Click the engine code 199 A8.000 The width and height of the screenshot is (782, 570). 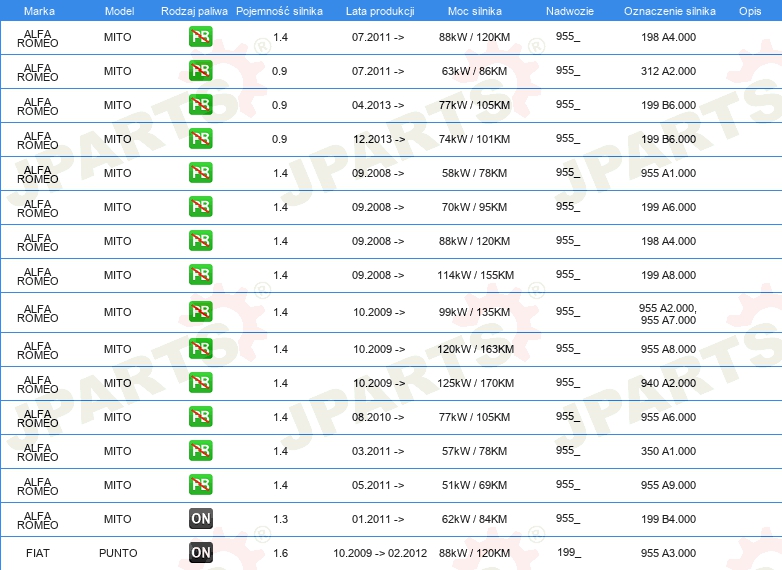tap(668, 275)
